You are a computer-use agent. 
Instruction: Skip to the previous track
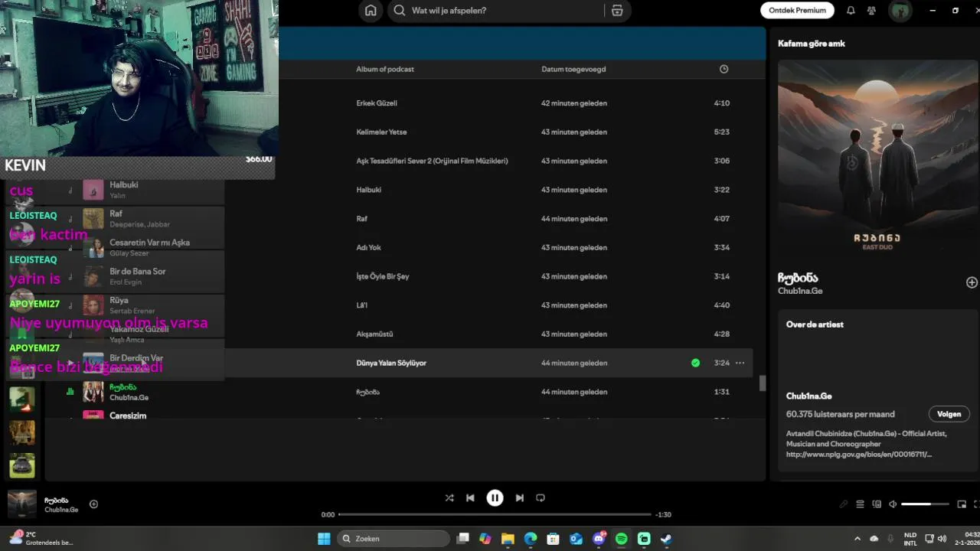[x=470, y=498]
